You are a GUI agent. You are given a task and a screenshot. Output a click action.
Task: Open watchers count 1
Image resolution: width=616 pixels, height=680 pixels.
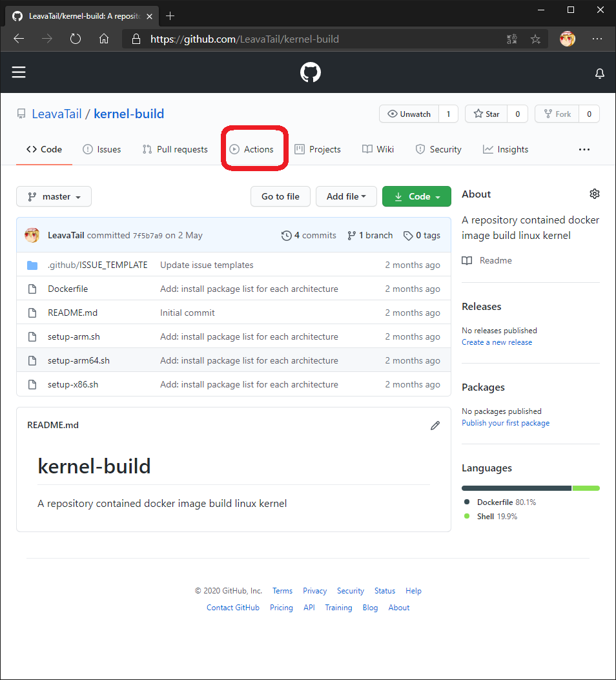448,114
